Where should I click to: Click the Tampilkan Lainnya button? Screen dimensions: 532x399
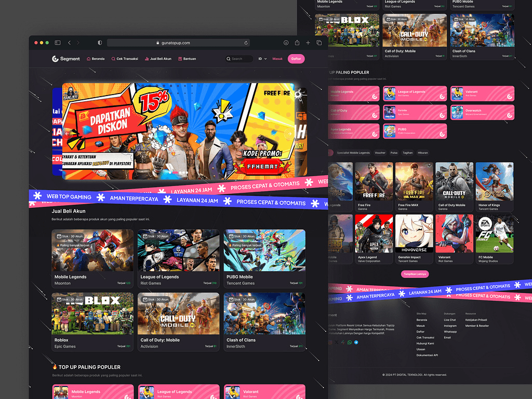pyautogui.click(x=415, y=274)
